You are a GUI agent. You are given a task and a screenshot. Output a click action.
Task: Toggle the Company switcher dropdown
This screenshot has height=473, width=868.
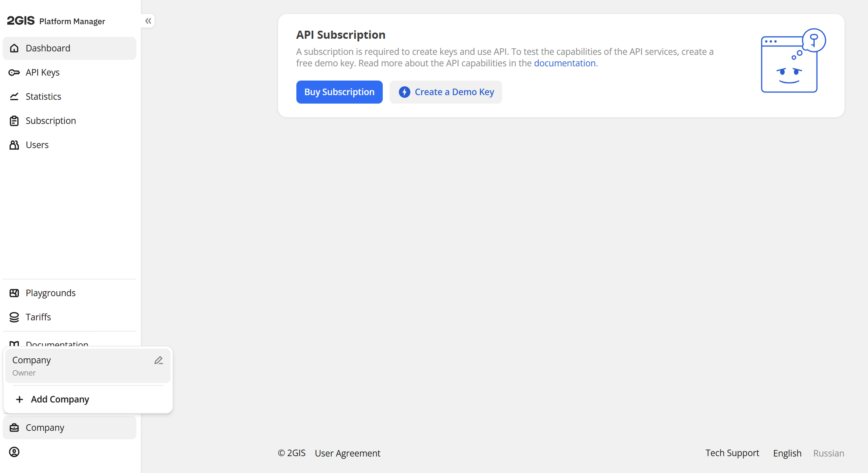[x=69, y=428]
